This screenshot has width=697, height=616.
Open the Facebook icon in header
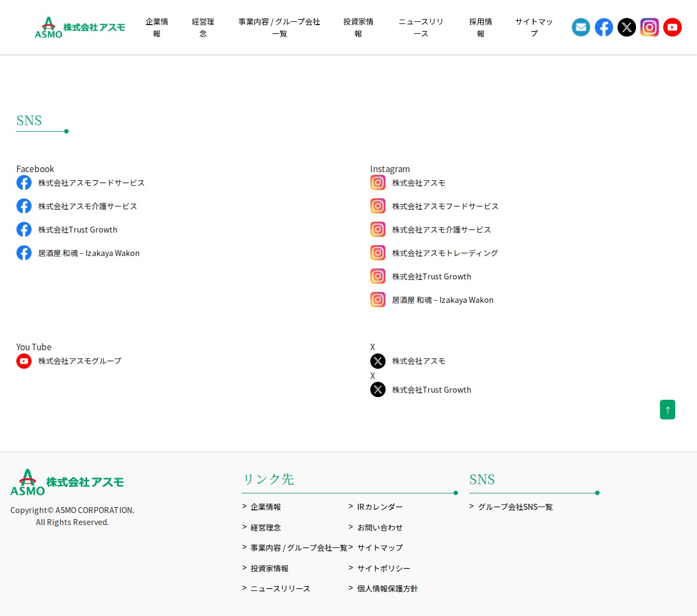[604, 27]
